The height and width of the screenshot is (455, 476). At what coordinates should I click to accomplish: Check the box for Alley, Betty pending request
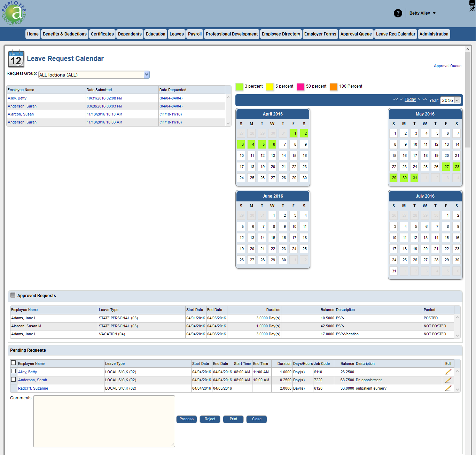(14, 372)
